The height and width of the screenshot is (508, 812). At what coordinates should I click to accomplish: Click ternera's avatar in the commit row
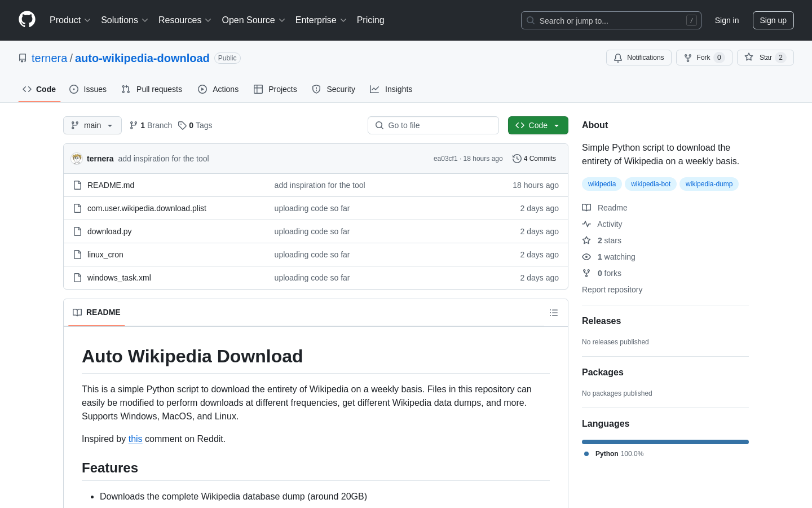77,159
